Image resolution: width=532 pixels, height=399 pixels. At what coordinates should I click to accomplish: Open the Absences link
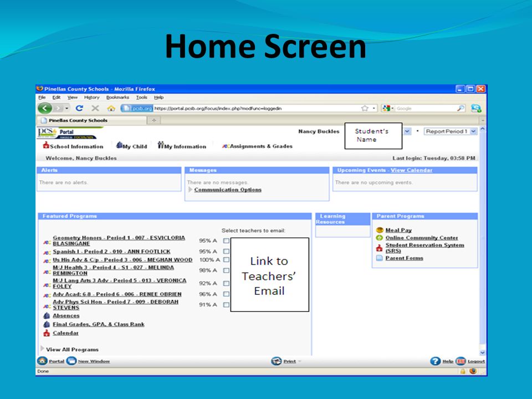(66, 316)
